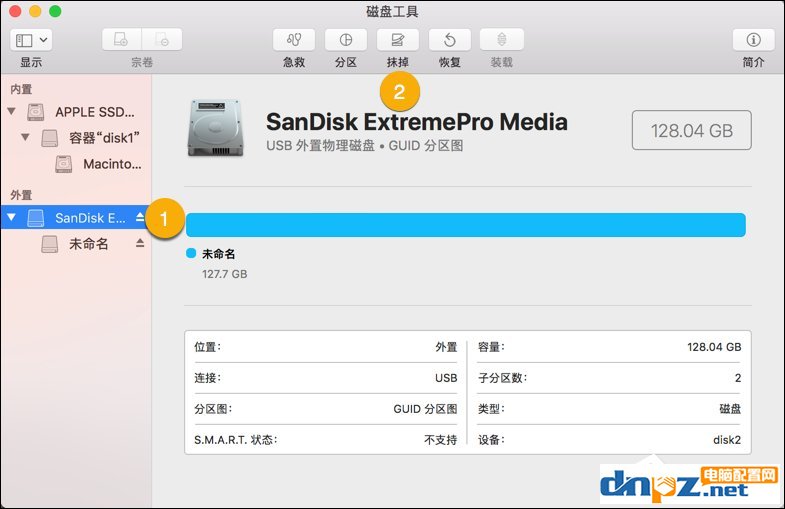Screen dimensions: 785x509
Task: Eject the 未命名 volume
Action: pyautogui.click(x=140, y=243)
